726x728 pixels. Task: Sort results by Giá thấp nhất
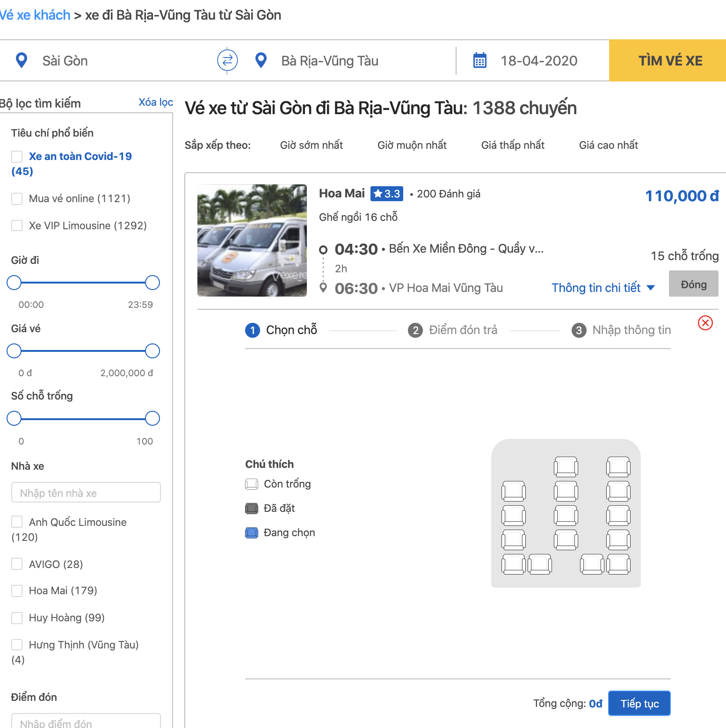[513, 145]
